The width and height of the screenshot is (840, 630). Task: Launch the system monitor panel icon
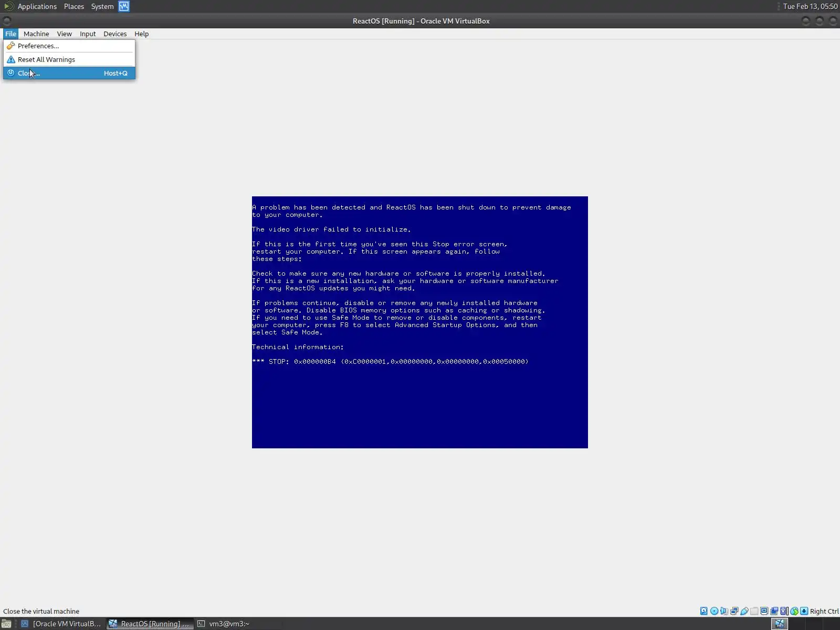coord(124,6)
